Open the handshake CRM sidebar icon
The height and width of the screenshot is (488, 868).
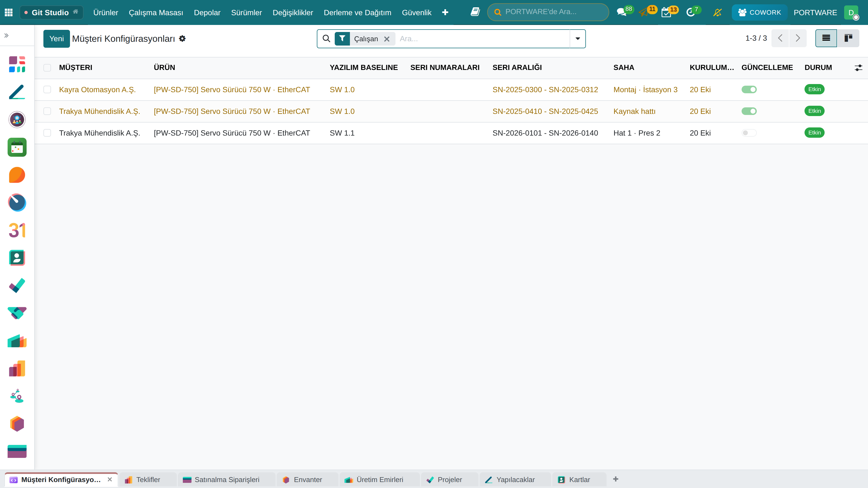coord(17,313)
